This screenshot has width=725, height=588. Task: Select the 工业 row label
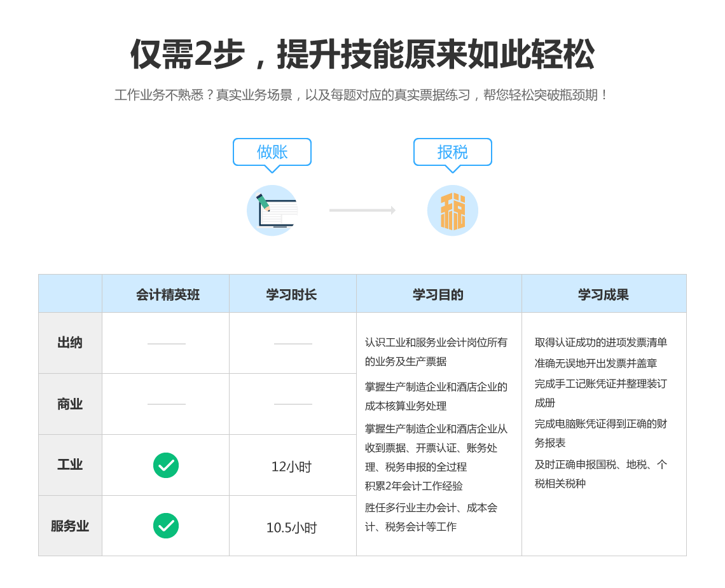[70, 465]
